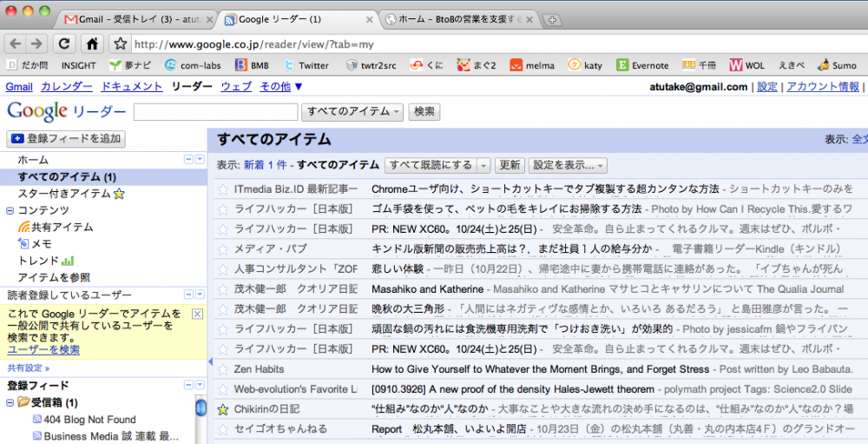Screen dimensions: 868x444
Task: Star the 悲しい体験 item
Action: (222, 269)
